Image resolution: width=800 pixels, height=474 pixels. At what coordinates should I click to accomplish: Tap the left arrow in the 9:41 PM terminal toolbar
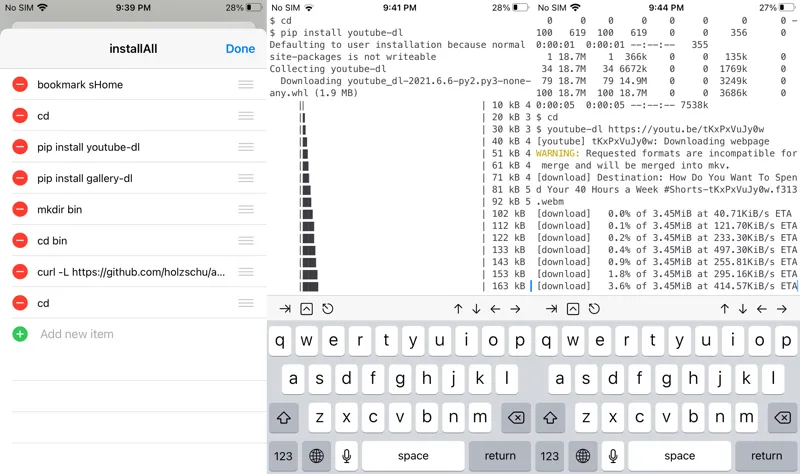[x=495, y=309]
